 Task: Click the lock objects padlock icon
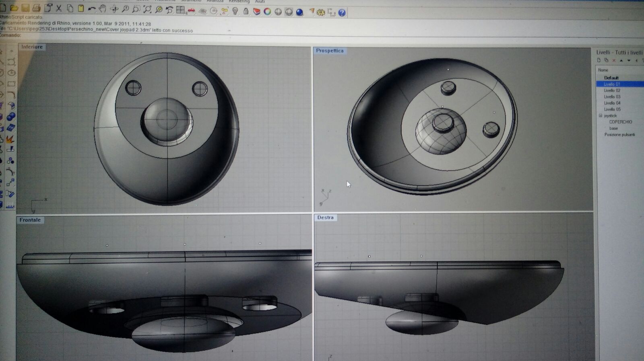point(246,11)
